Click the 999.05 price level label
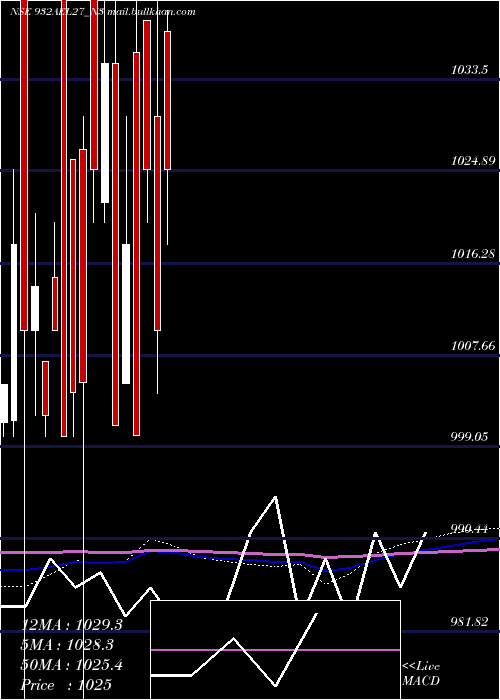 (469, 437)
